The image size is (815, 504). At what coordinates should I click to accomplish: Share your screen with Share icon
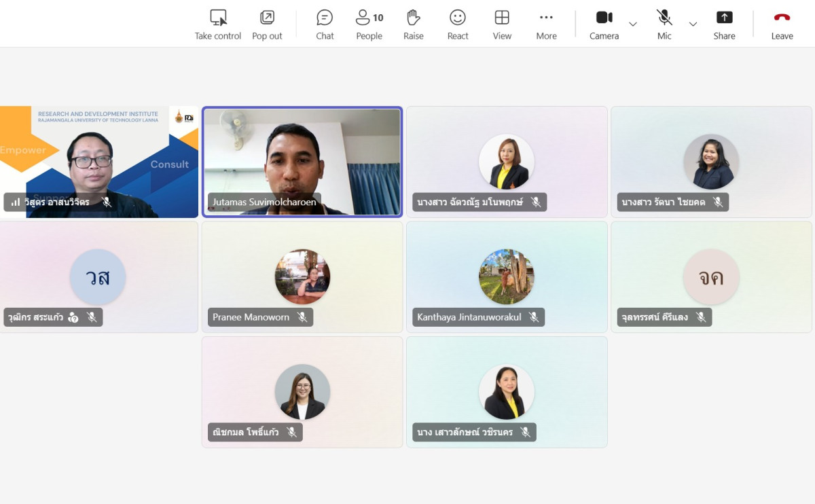click(x=724, y=18)
